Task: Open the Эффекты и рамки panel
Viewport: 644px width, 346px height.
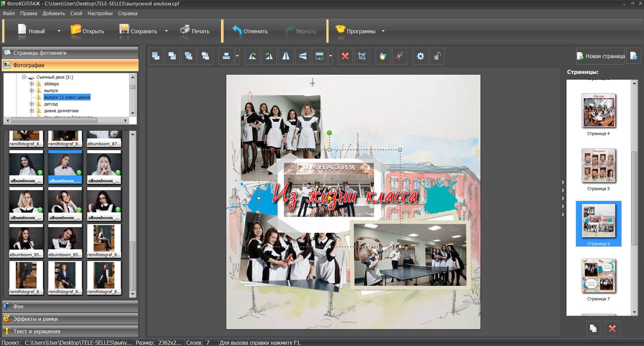Action: 70,319
